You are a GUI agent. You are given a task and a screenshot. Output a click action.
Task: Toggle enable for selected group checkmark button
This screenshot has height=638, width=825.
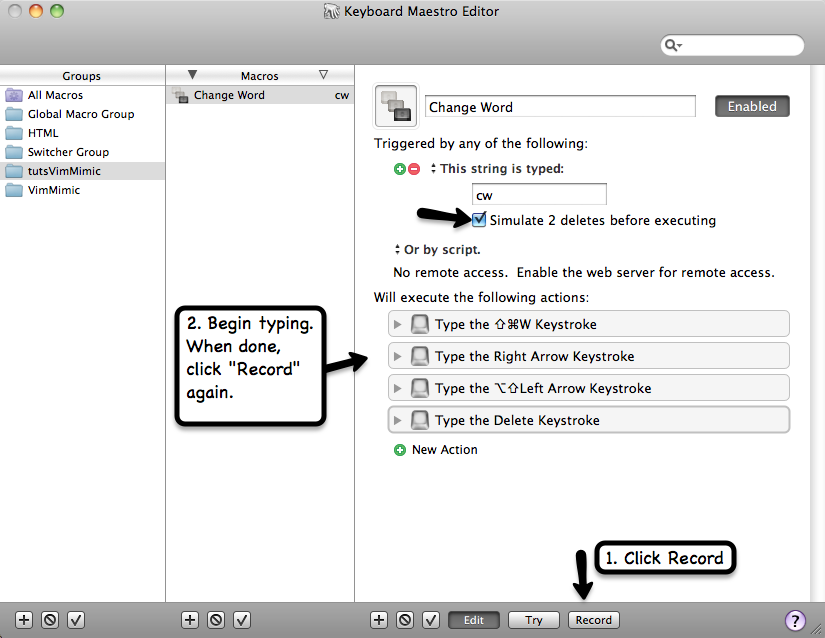click(x=76, y=620)
